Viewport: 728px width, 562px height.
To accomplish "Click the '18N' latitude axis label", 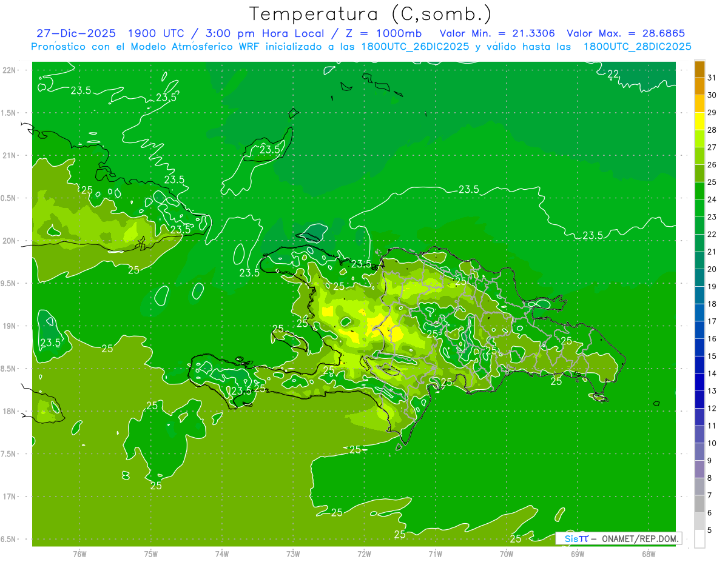I will click(9, 411).
